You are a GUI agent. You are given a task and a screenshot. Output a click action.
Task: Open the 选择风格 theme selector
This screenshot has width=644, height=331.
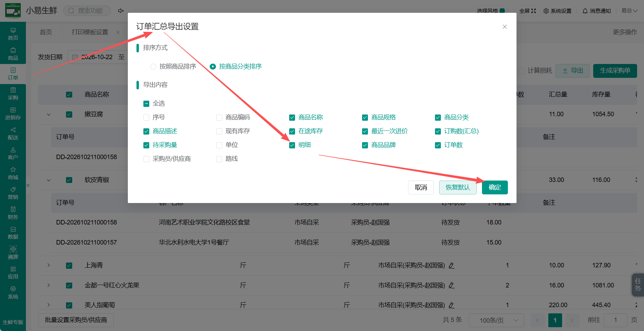pyautogui.click(x=491, y=11)
